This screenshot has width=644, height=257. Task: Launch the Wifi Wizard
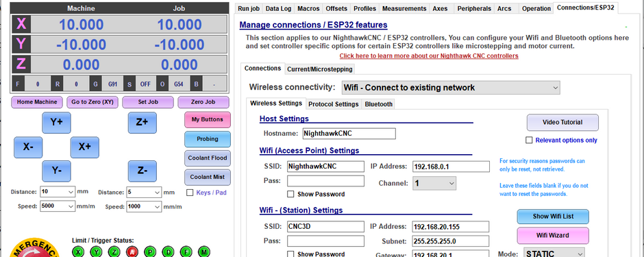point(553,236)
